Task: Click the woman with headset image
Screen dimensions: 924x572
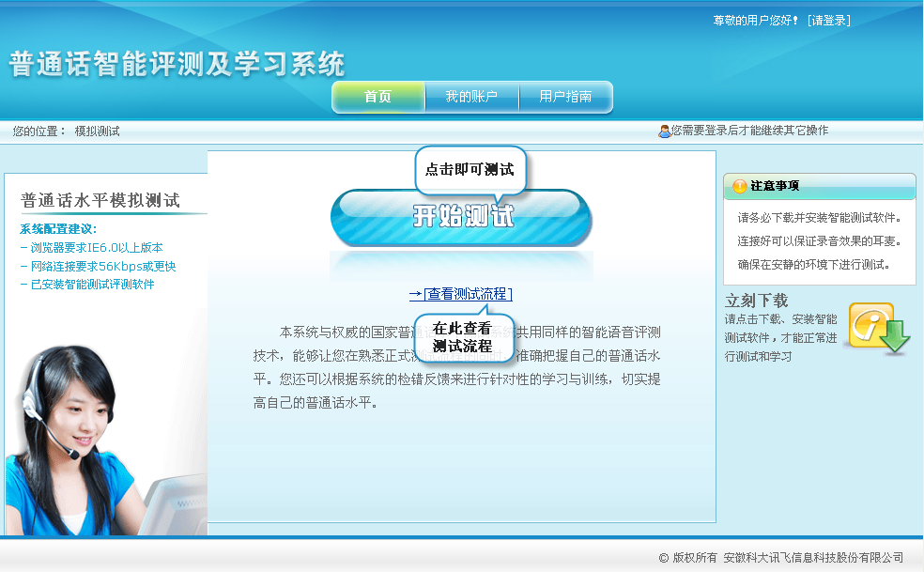Action: 85,441
